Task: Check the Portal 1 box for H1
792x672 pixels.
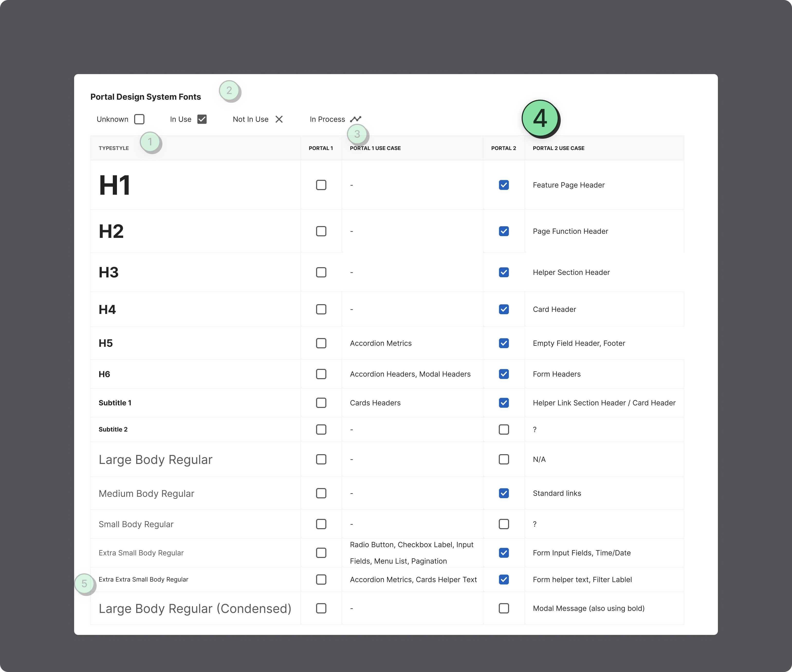Action: click(x=321, y=185)
